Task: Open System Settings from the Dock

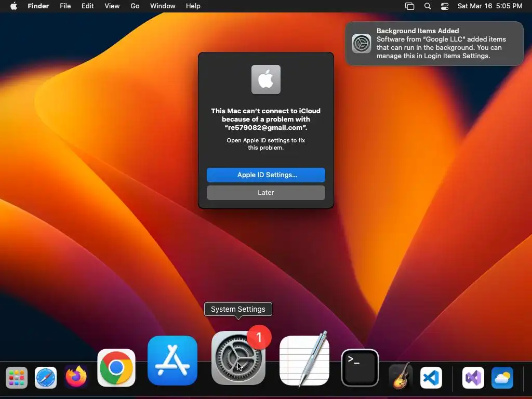Action: (x=238, y=358)
